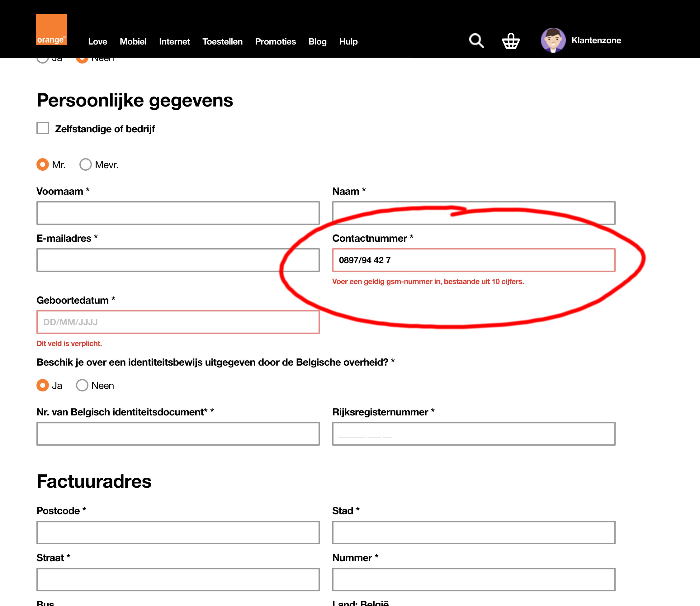Check Zelfstandige of bedrijf checkbox

pos(43,128)
